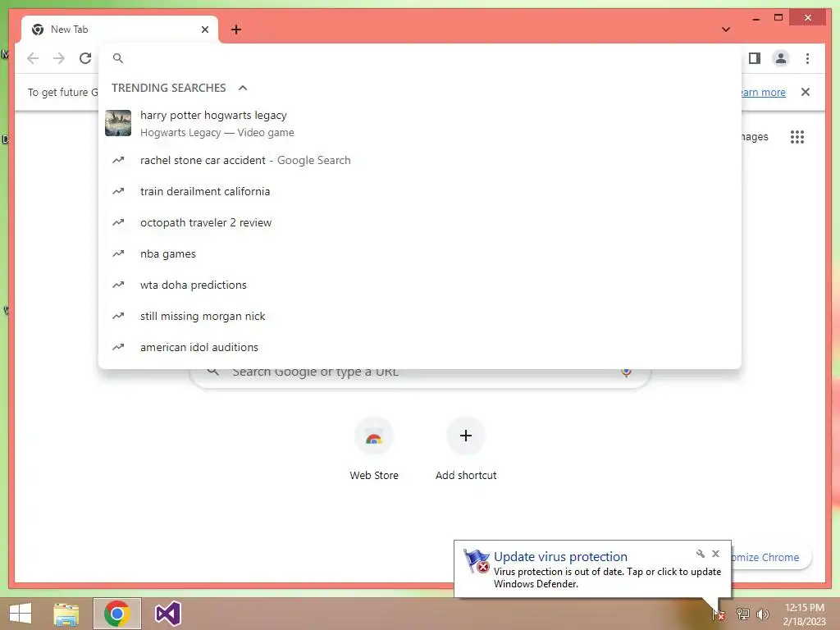
Task: Click the search magnifier in the address bar
Action: tap(118, 58)
